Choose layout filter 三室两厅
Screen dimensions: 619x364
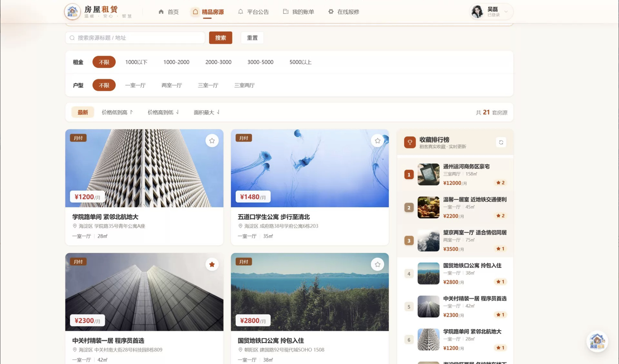click(245, 85)
